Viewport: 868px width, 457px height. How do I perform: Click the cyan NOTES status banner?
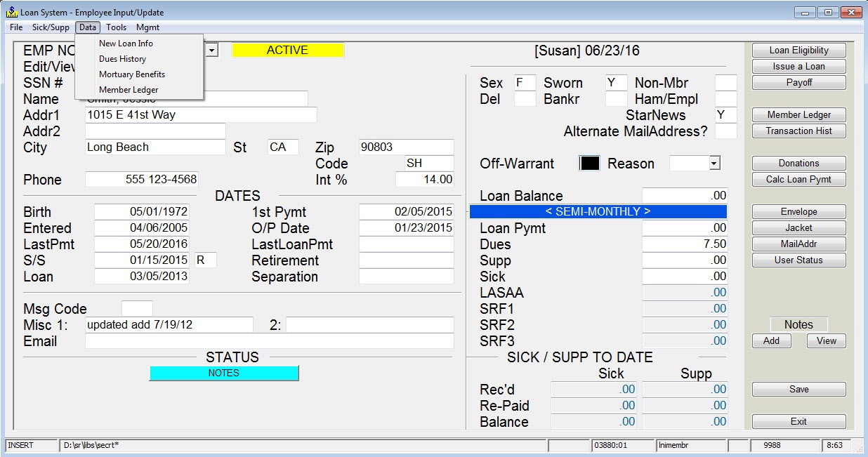coord(224,373)
